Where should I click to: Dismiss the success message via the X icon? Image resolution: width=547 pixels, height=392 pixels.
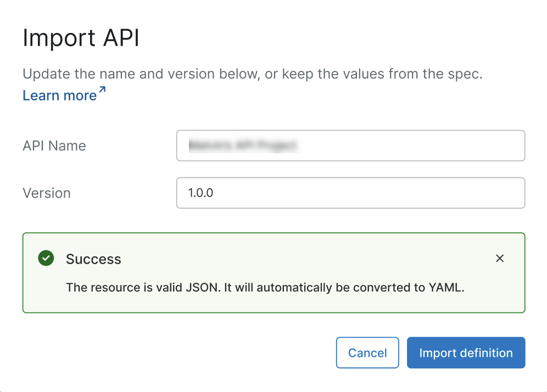[x=500, y=258]
